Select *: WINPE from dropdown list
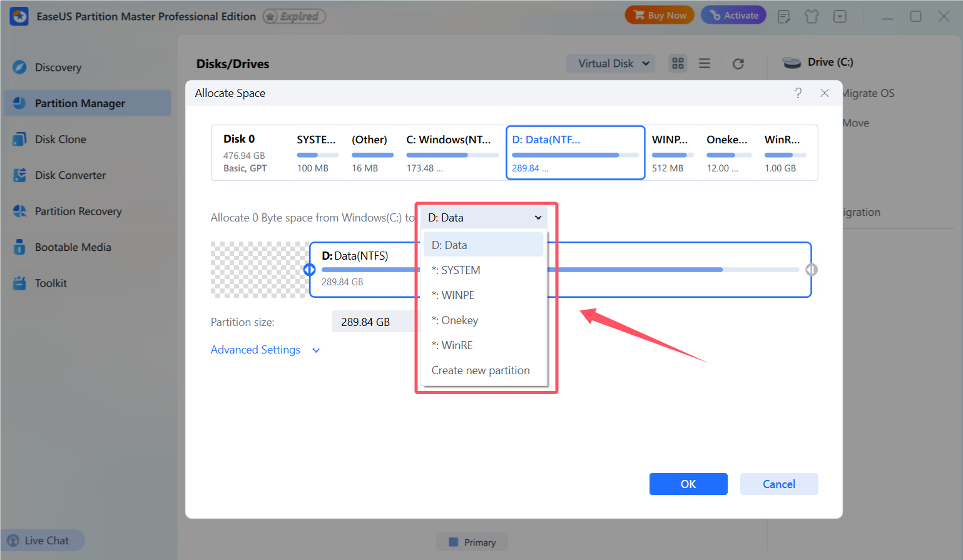Image resolution: width=963 pixels, height=560 pixels. click(458, 295)
